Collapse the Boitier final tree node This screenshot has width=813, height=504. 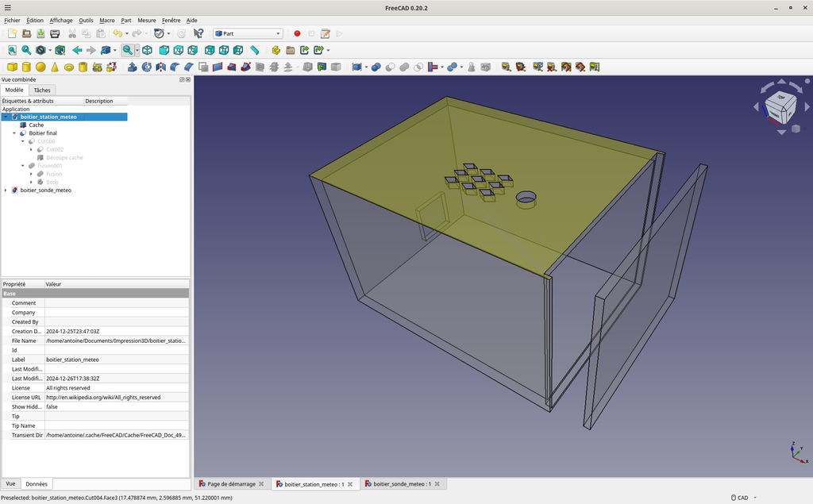14,133
